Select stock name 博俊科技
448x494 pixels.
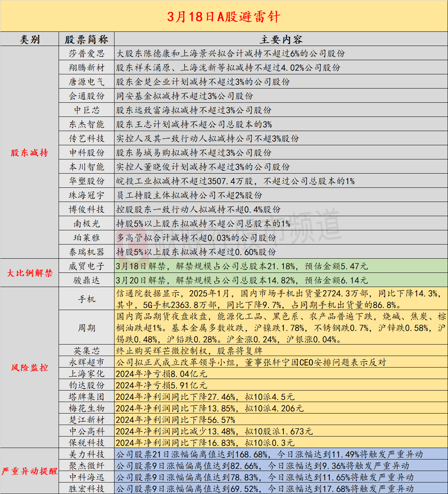click(87, 209)
